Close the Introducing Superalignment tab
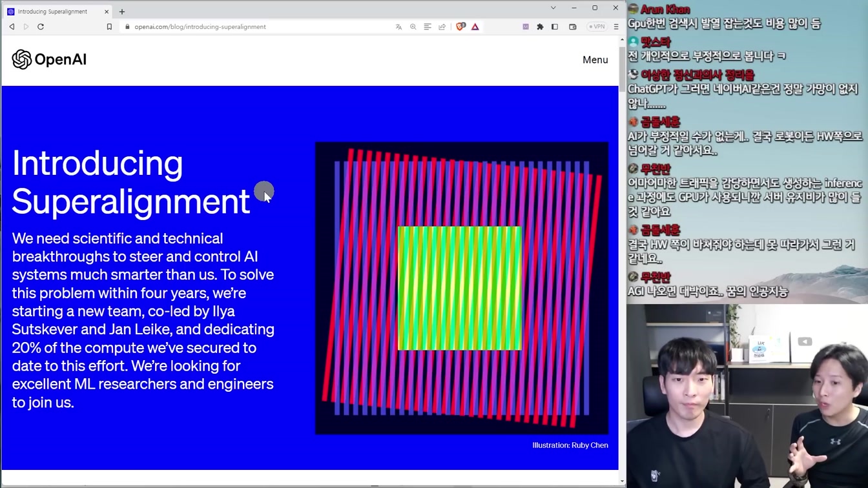This screenshot has width=868, height=488. 107,12
